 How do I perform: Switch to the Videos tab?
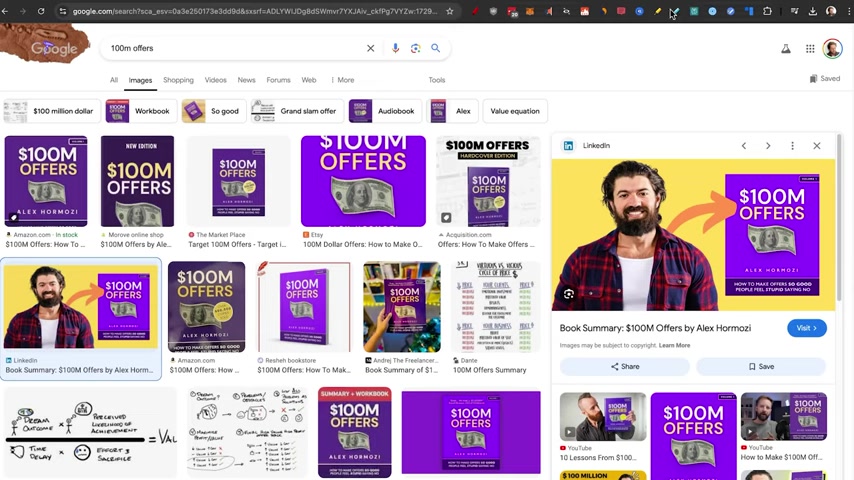click(215, 80)
